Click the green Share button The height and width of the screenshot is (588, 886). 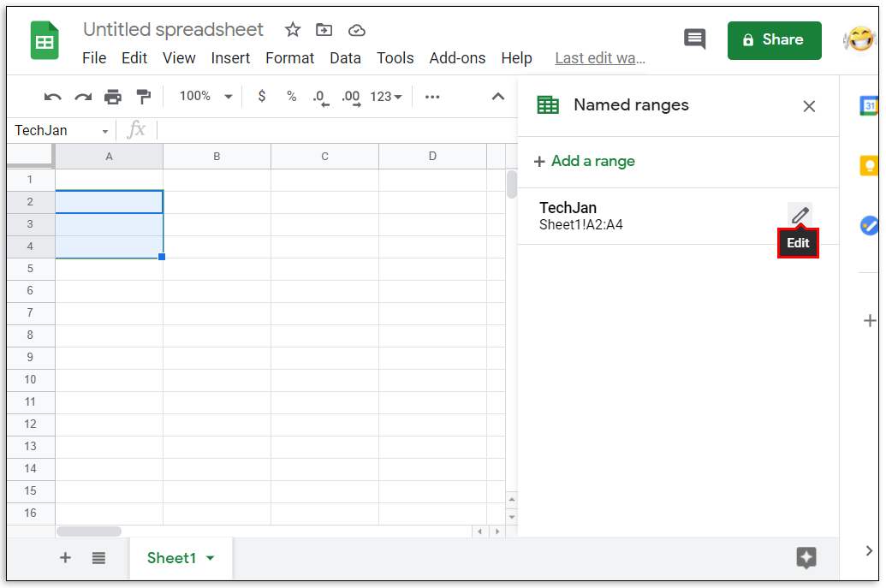click(774, 40)
